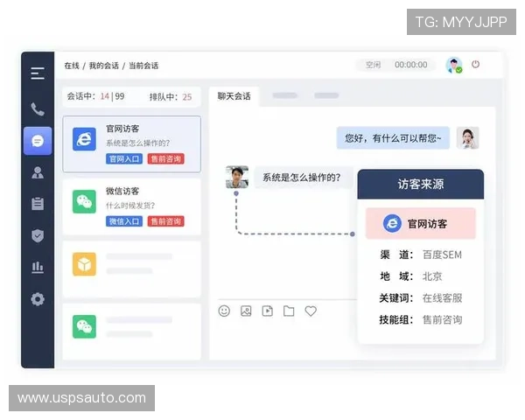This screenshot has width=525, height=420.
Task: Click the 官网入口 tag
Action: [x=124, y=158]
